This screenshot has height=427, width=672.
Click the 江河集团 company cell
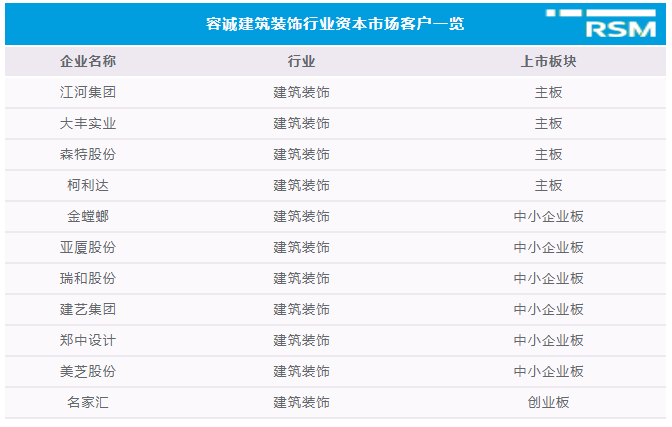88,93
